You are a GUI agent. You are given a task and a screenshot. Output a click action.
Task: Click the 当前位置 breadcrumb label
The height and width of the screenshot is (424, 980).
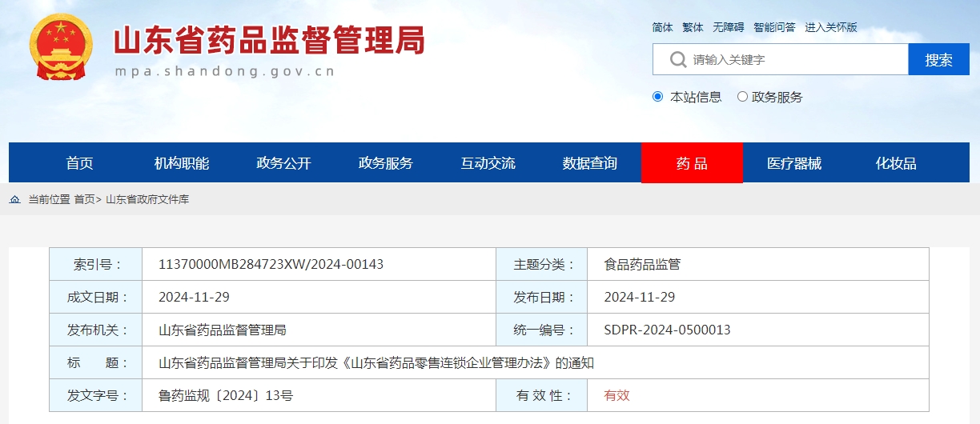49,199
